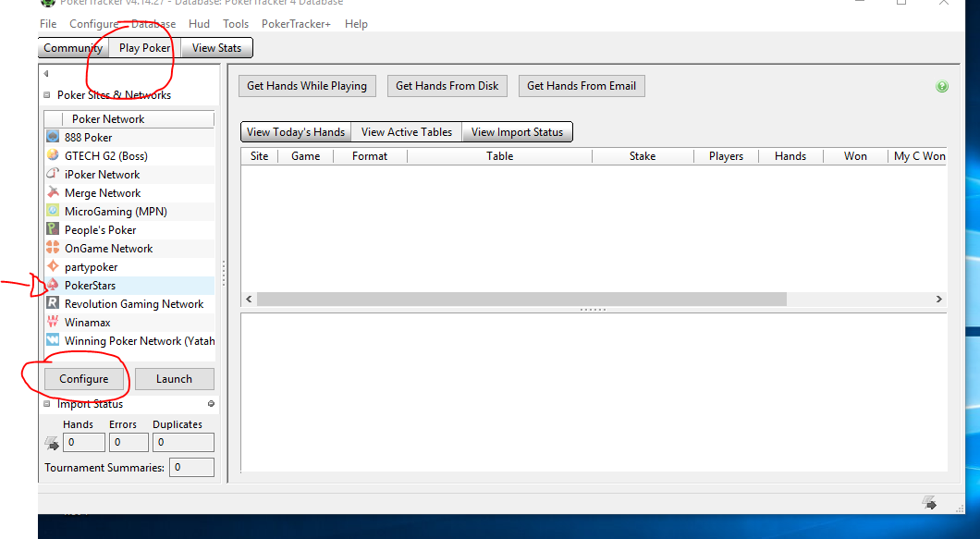Click the Tournament Summaries count field
The width and height of the screenshot is (980, 539).
coord(192,468)
